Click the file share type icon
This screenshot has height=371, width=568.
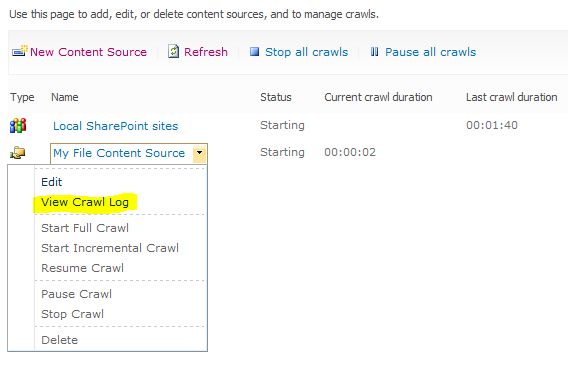(17, 153)
